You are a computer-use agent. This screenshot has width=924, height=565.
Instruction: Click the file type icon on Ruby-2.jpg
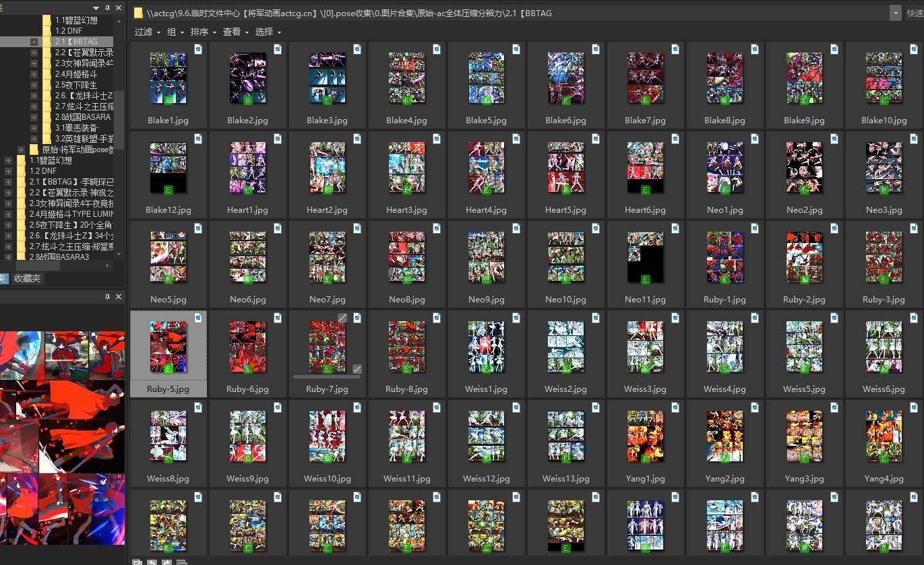tap(834, 228)
